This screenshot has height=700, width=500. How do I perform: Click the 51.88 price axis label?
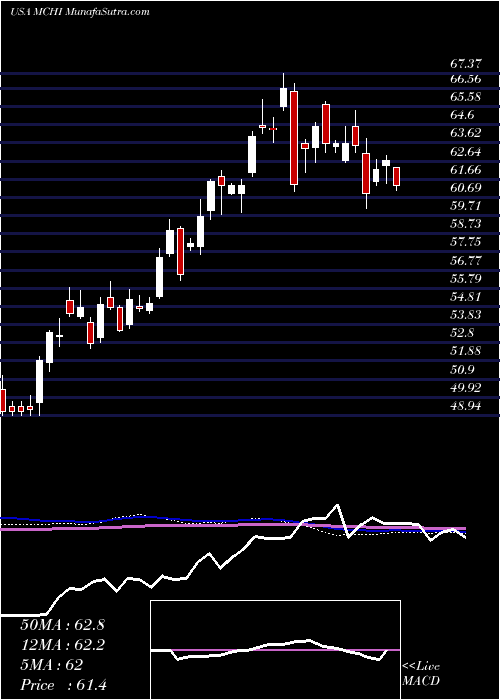coord(466,351)
